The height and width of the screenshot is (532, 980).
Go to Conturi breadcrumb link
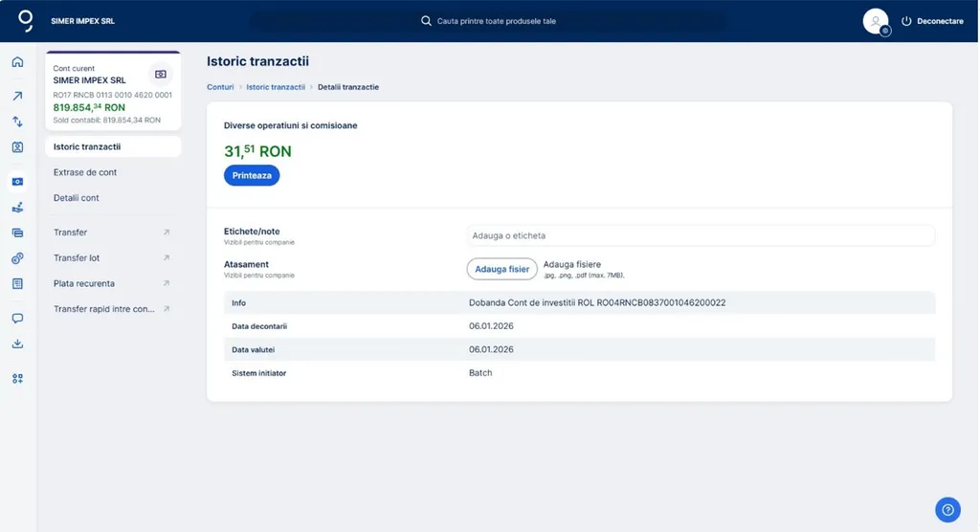click(220, 87)
